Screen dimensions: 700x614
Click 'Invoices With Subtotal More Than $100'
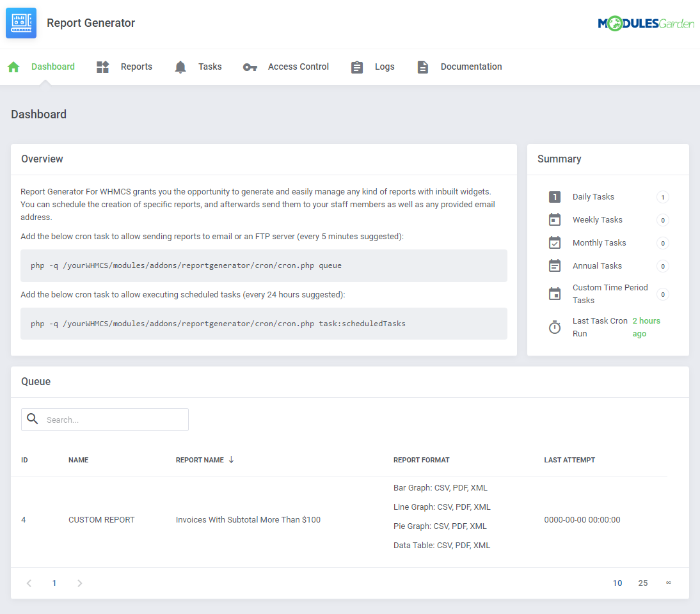tap(248, 520)
